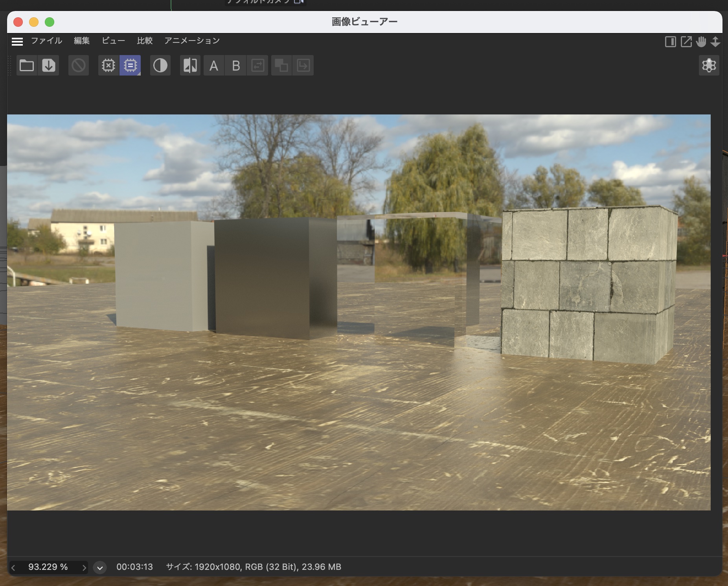Screen dimensions: 728x586
Task: Open the アニメーション menu
Action: [x=192, y=41]
